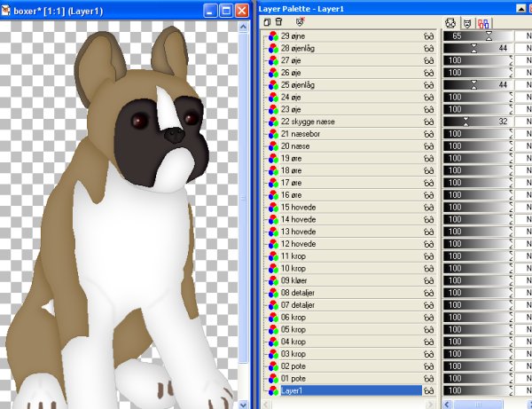The height and width of the screenshot is (409, 532).
Task: Click the raster icon next to 15 hovede
Action: pyautogui.click(x=273, y=207)
